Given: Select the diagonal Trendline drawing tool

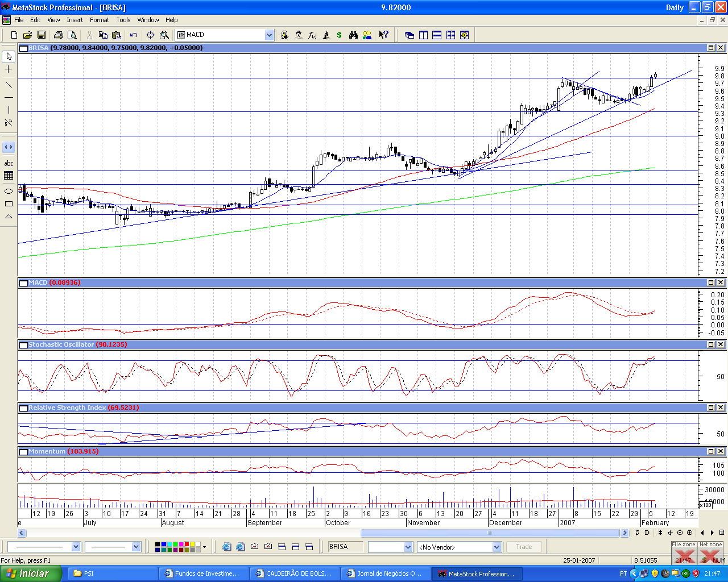Looking at the screenshot, I should [x=9, y=85].
